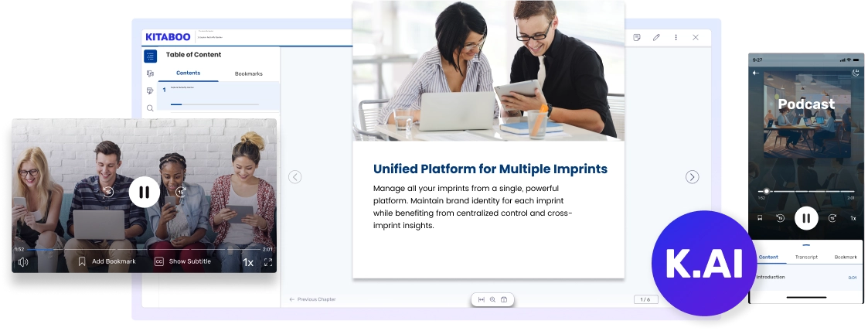Go to next page with right arrow
Image resolution: width=868 pixels, height=331 pixels.
coord(692,177)
